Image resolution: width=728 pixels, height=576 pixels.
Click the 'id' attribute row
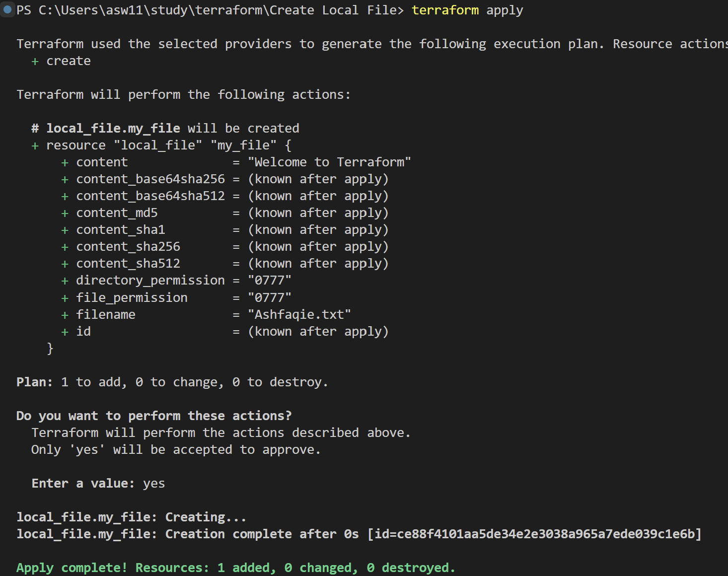[225, 332]
